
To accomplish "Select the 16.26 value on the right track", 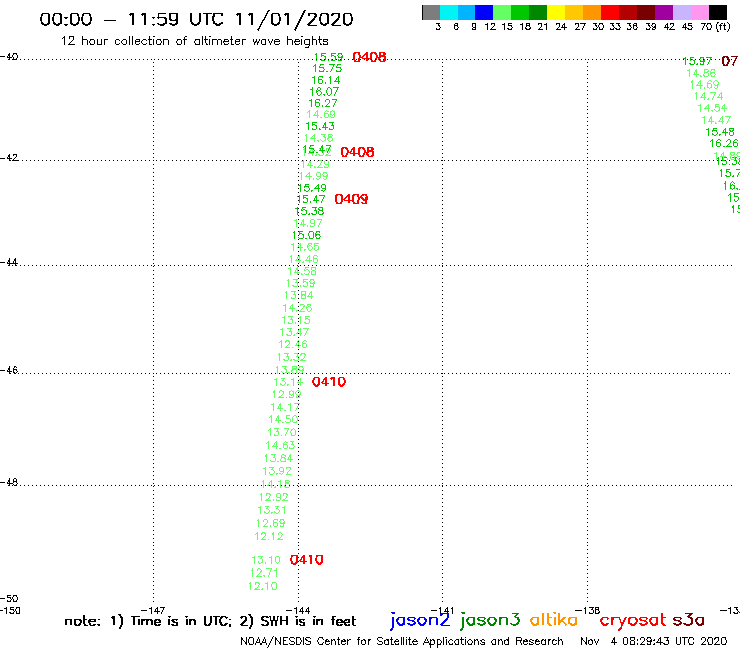I will click(723, 144).
